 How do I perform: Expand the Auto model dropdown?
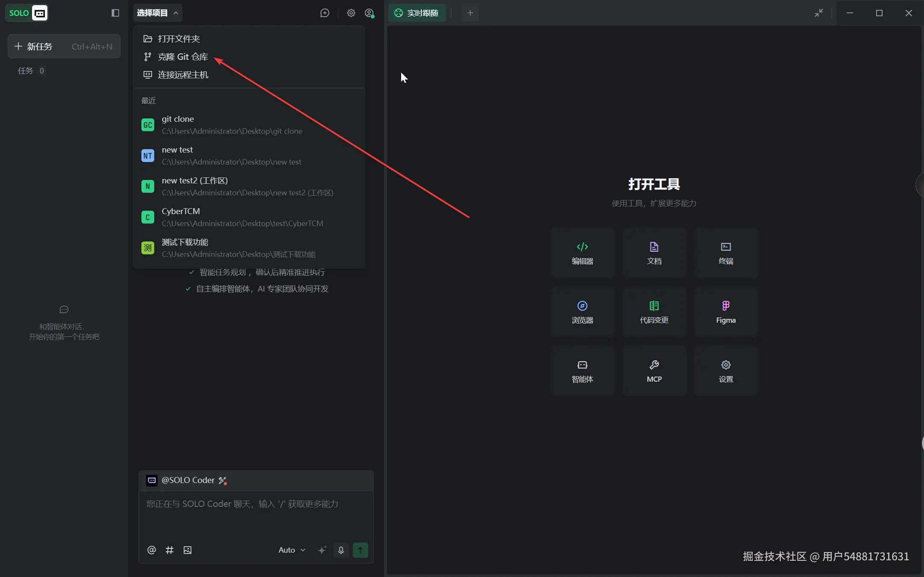pyautogui.click(x=292, y=550)
